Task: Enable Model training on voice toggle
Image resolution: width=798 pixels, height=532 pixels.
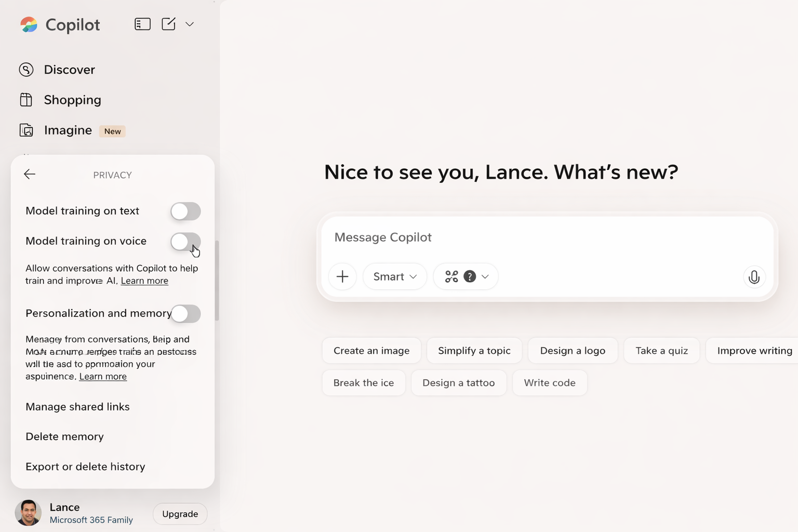Action: [185, 241]
